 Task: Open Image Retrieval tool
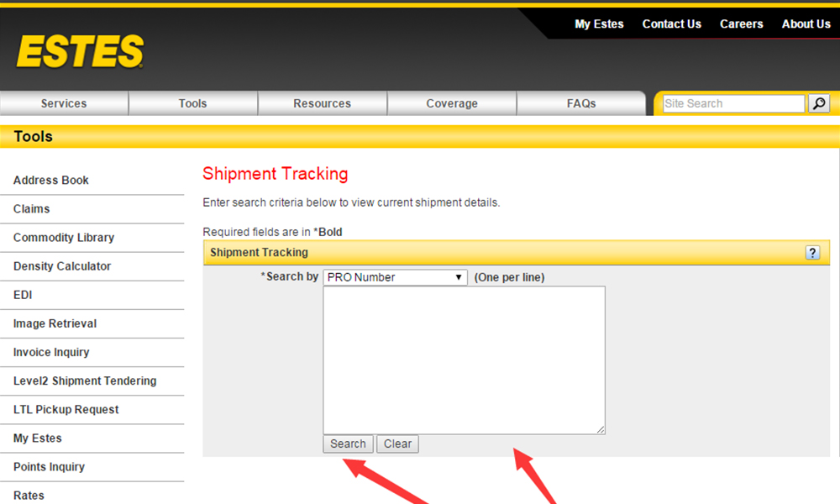(55, 323)
